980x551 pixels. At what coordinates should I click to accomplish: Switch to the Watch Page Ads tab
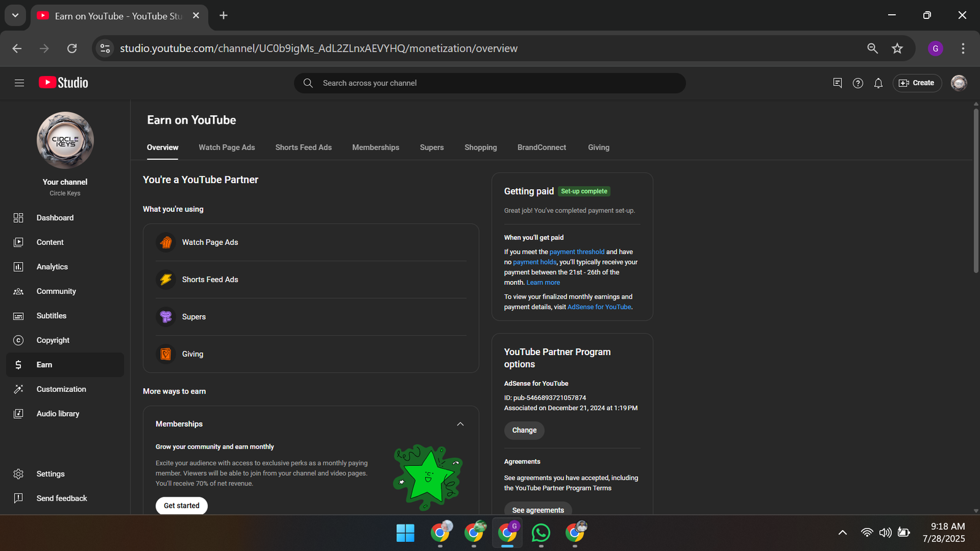click(x=227, y=148)
